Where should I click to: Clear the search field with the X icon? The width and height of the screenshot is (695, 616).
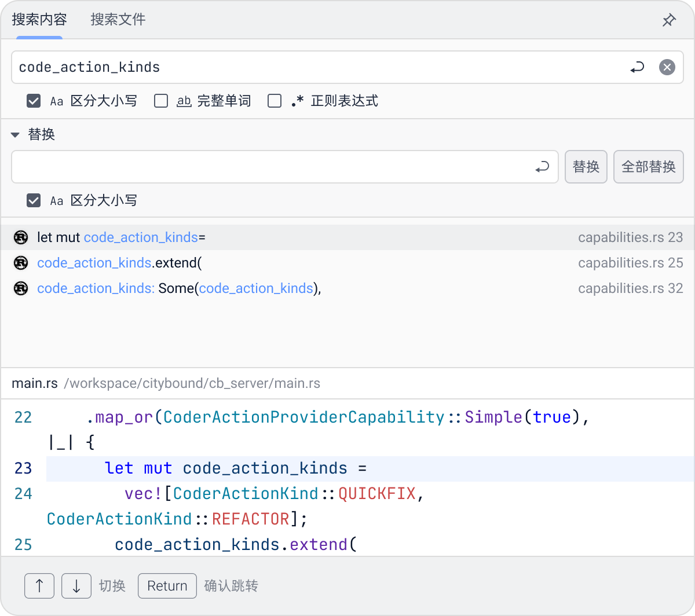click(667, 67)
